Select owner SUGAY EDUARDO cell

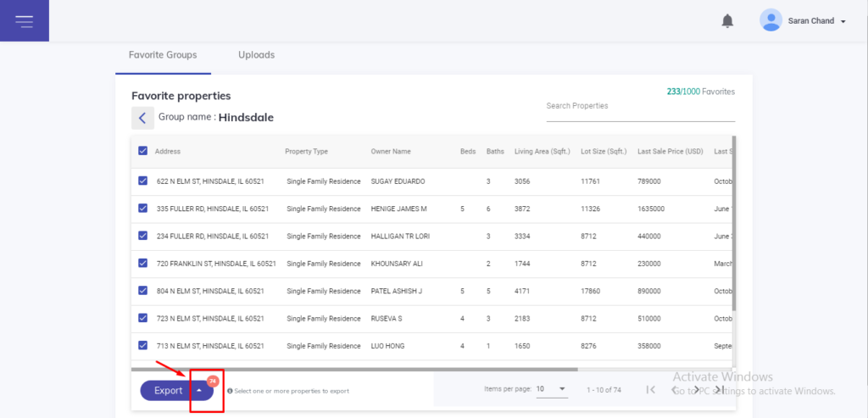398,181
